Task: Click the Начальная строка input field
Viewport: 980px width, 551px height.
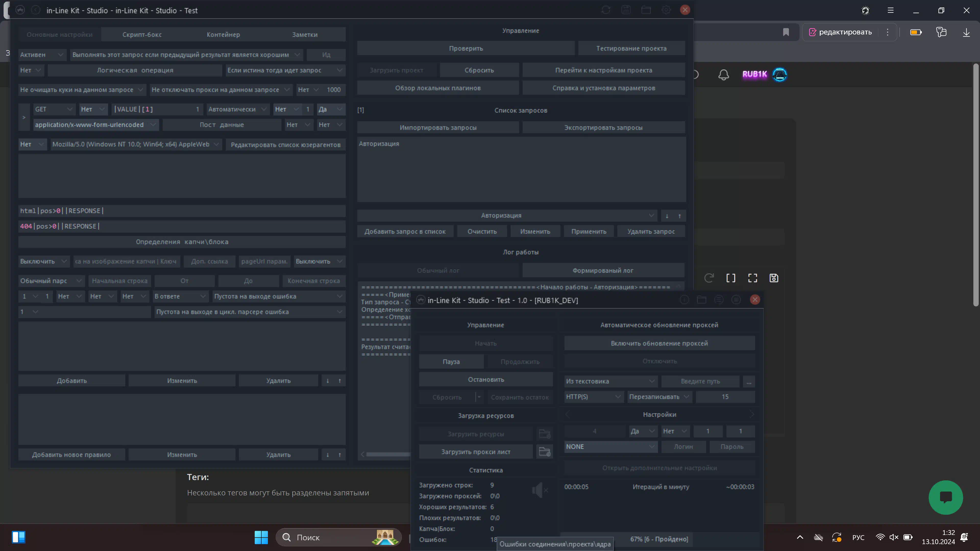Action: pos(119,281)
